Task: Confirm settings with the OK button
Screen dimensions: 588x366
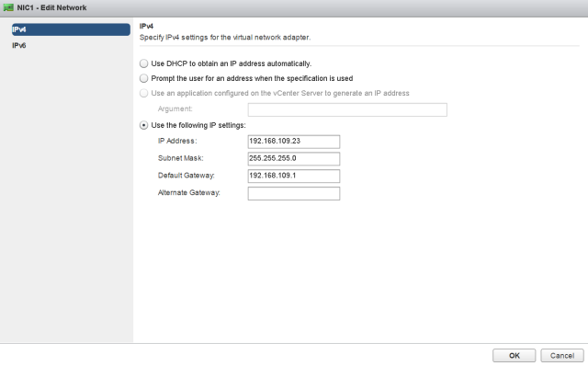Action: coord(514,356)
